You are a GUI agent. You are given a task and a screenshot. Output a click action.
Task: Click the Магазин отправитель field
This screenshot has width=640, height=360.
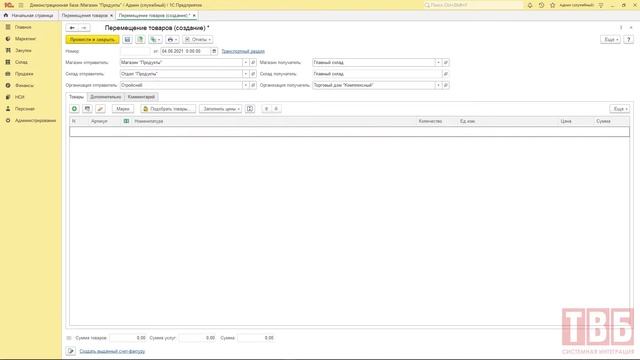pos(181,62)
